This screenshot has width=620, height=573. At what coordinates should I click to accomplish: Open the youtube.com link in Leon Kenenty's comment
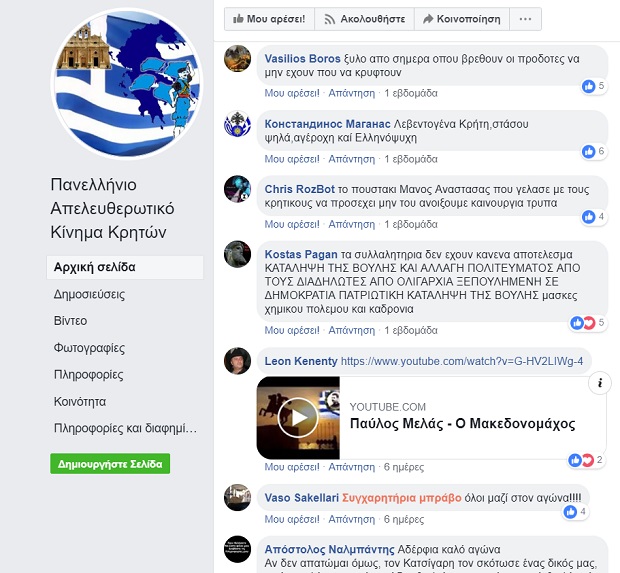coord(461,361)
